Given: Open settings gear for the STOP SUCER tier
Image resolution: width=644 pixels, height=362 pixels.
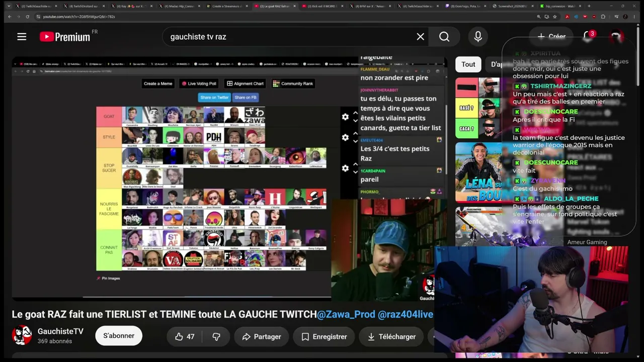Looking at the screenshot, I should [x=345, y=168].
